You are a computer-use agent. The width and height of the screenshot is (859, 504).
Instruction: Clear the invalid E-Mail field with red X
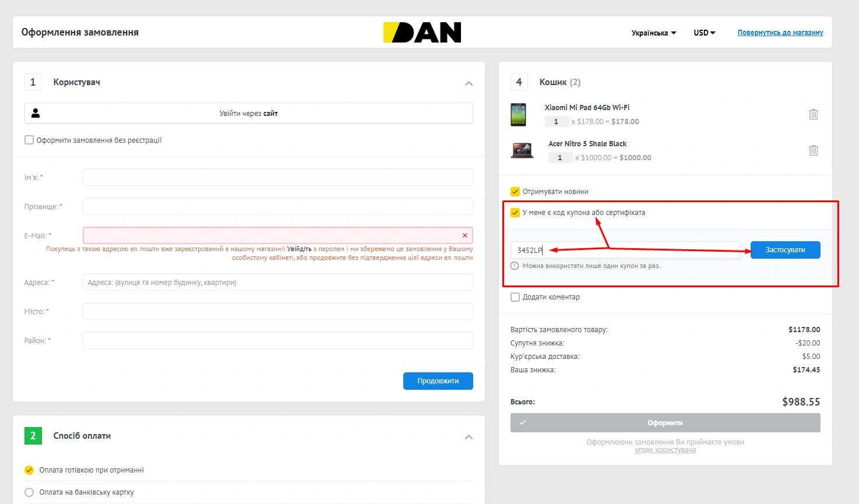click(x=464, y=235)
